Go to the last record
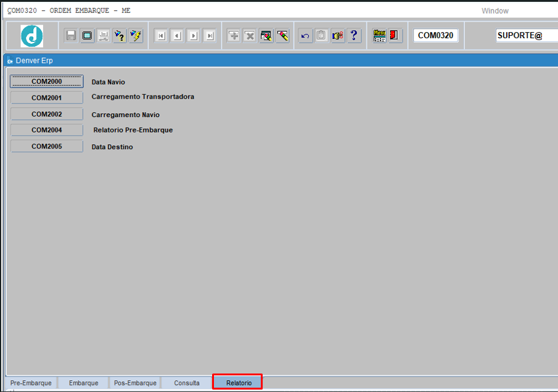Image resolution: width=558 pixels, height=392 pixels. 210,36
